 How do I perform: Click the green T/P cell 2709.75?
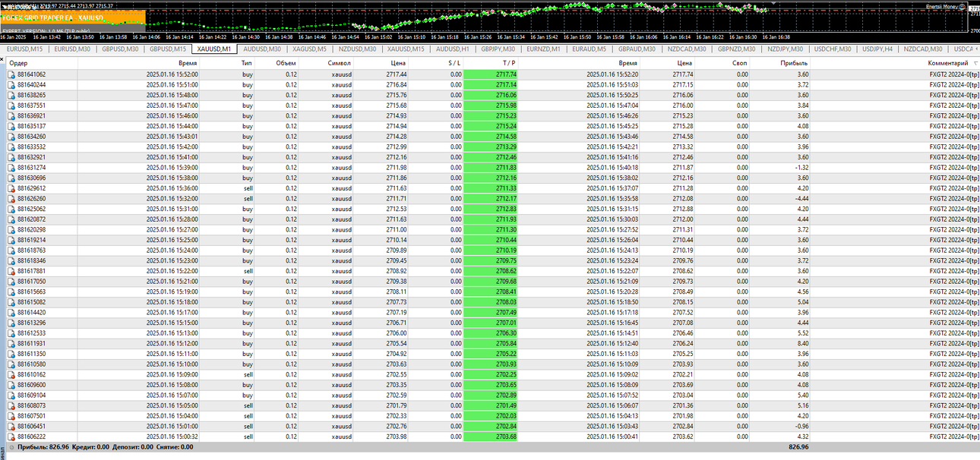coord(491,260)
